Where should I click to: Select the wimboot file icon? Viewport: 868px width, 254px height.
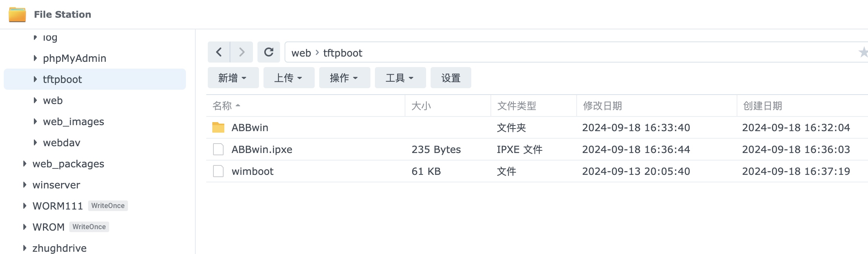[218, 171]
